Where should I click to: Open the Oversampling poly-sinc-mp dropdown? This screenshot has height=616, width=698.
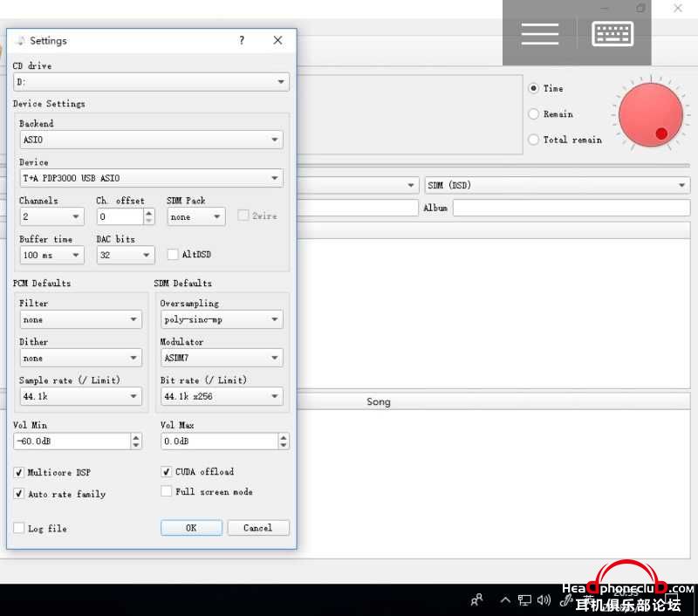222,319
